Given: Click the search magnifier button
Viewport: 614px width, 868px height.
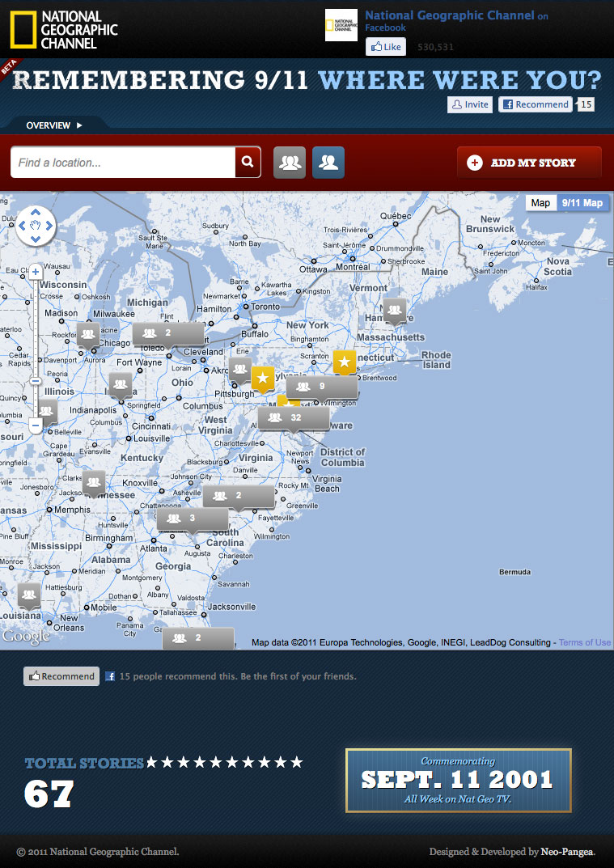Looking at the screenshot, I should click(x=248, y=163).
